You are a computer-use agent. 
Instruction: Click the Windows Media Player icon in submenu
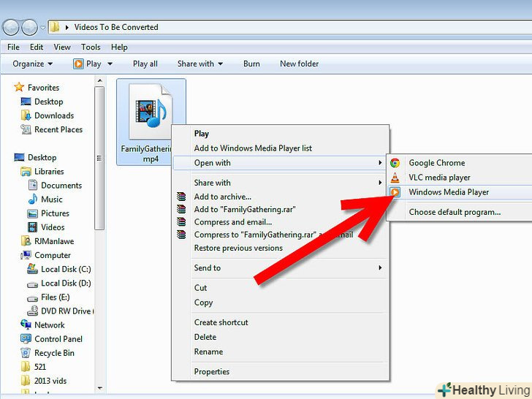coord(395,192)
